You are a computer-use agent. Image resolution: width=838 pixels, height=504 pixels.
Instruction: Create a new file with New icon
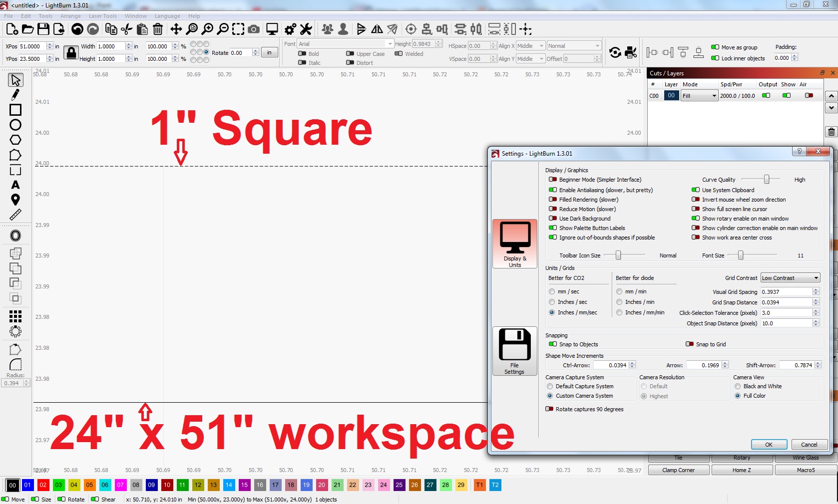coord(12,29)
